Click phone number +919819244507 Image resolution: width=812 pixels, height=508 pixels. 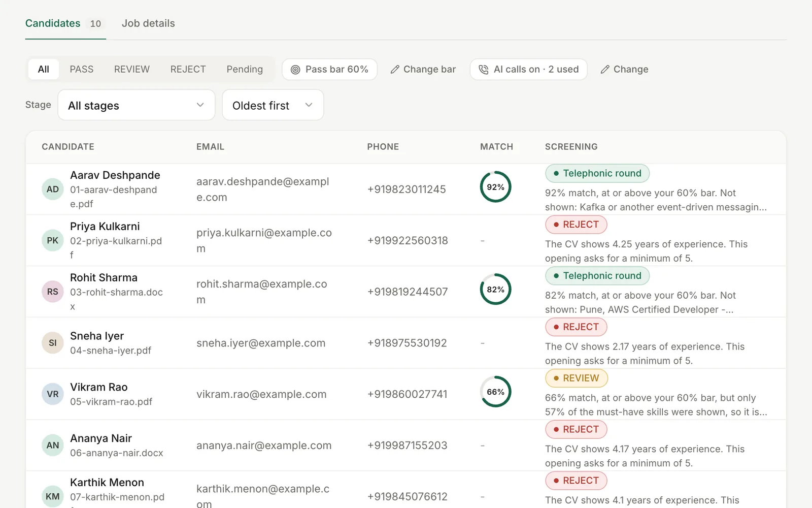408,292
